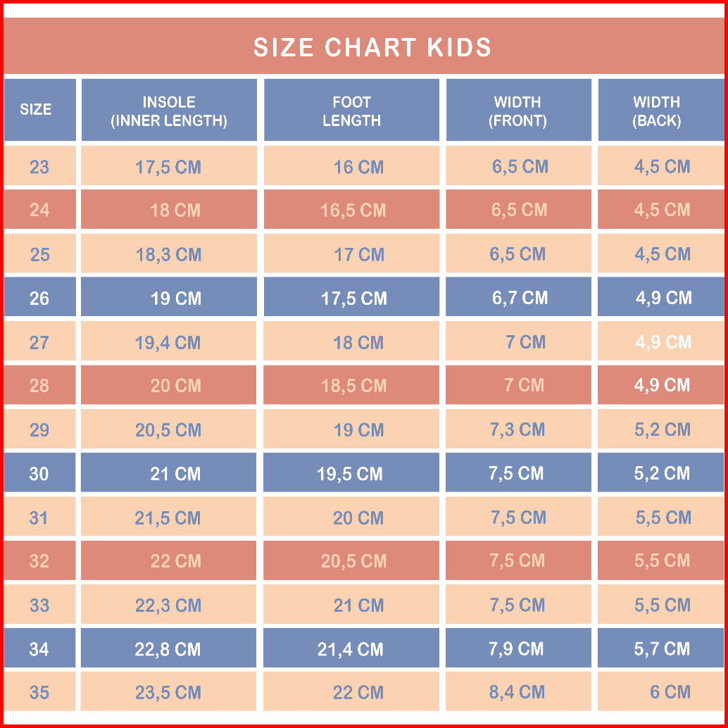Select the 17,5 CM insole cell for size 23
The height and width of the screenshot is (728, 728).
(x=168, y=168)
